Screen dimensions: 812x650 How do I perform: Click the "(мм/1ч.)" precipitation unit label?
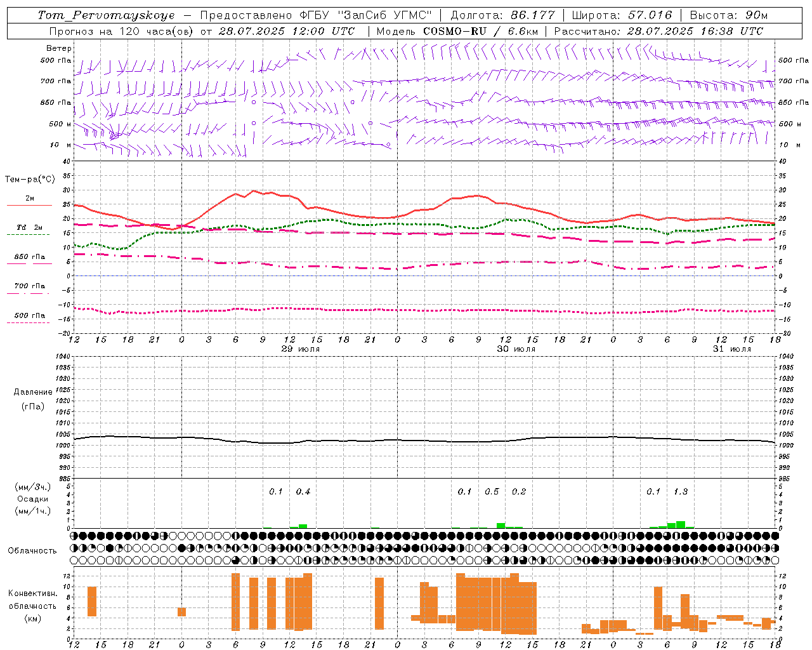coord(33,511)
